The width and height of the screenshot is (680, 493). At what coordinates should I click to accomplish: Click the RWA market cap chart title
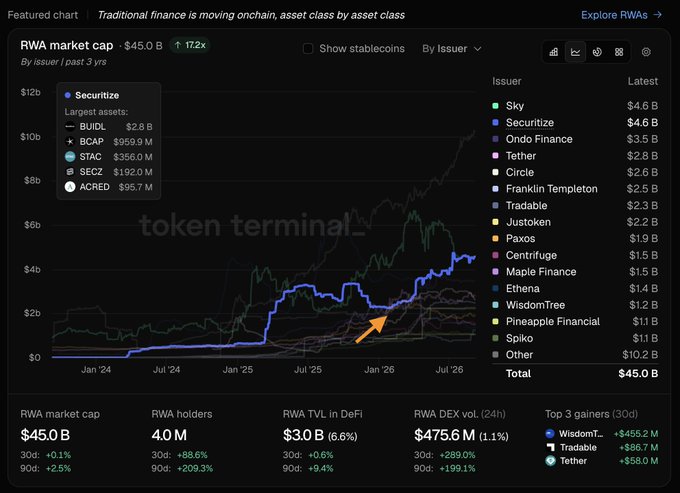coord(67,45)
